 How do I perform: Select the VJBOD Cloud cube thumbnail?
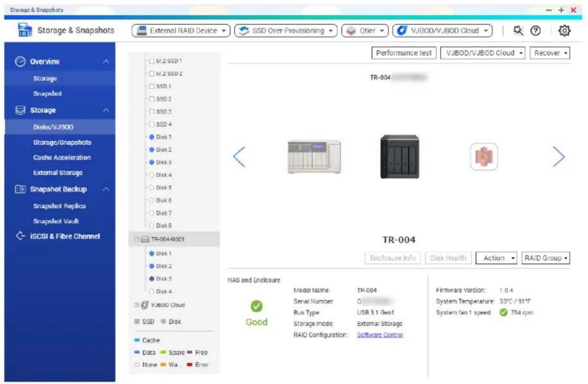(x=483, y=157)
